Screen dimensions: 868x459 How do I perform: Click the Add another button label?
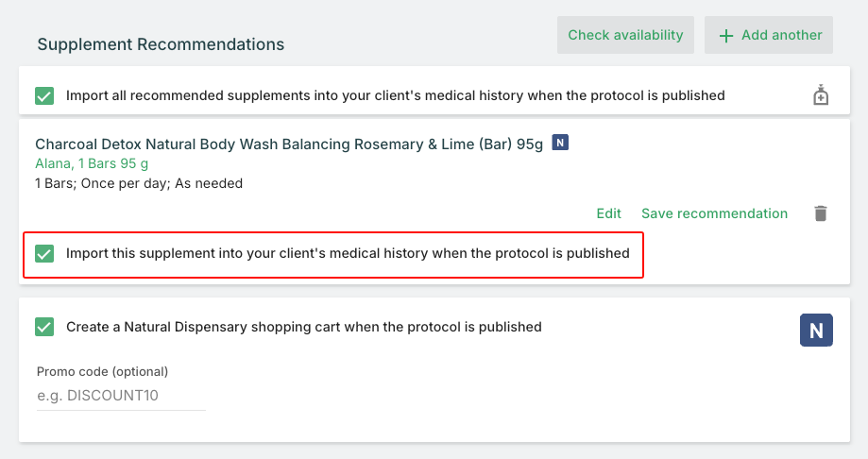(781, 35)
